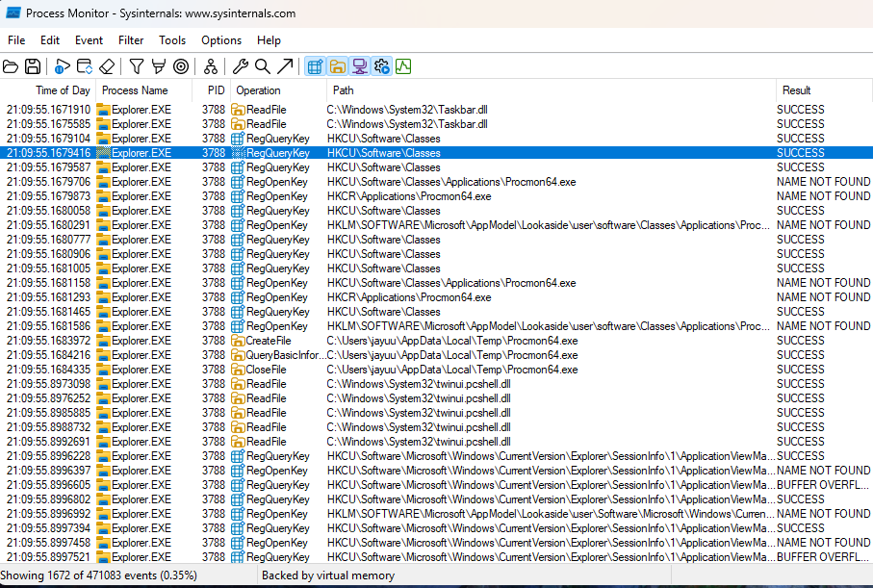Click the Operation column header
Screen dimensions: 873x588
click(278, 90)
